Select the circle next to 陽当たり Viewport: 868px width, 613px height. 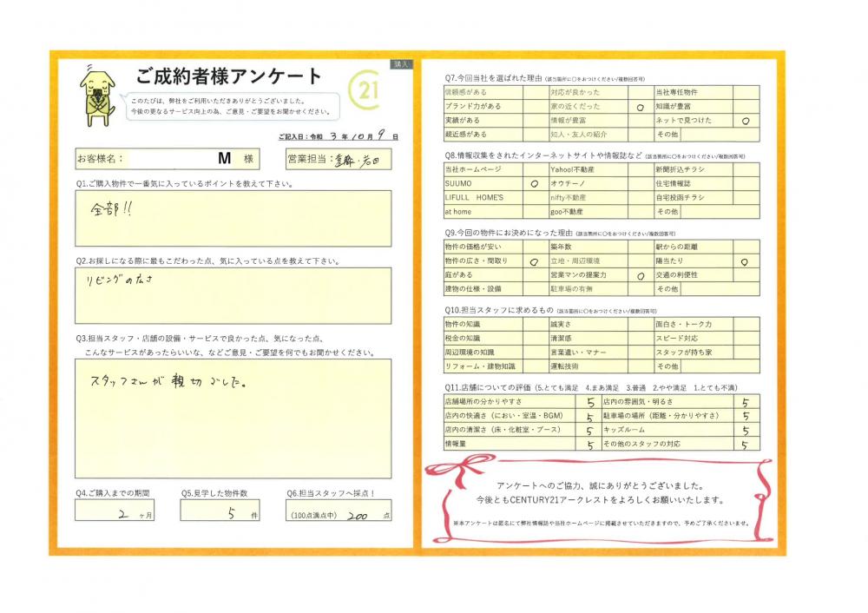tap(745, 260)
